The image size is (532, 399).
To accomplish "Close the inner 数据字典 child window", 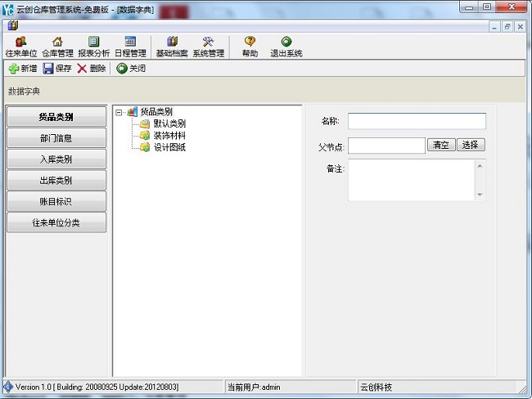I will [x=520, y=27].
